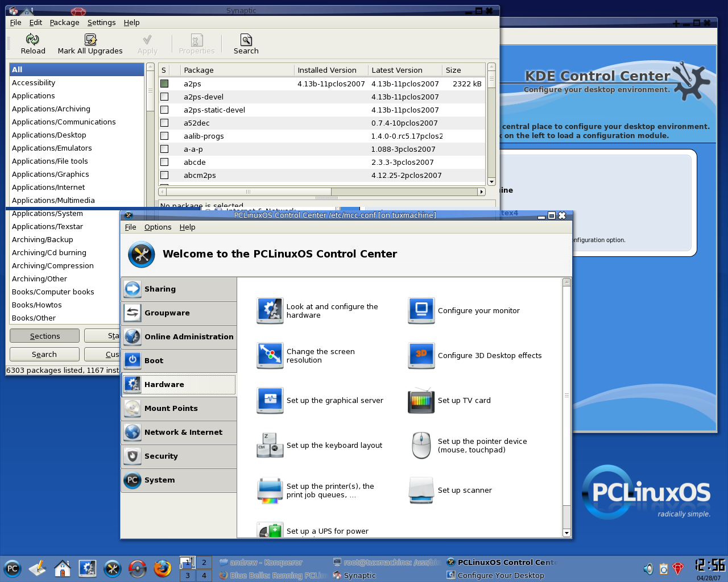The image size is (728, 582).
Task: Switch to virtual desktop 2 in pager
Action: (204, 562)
